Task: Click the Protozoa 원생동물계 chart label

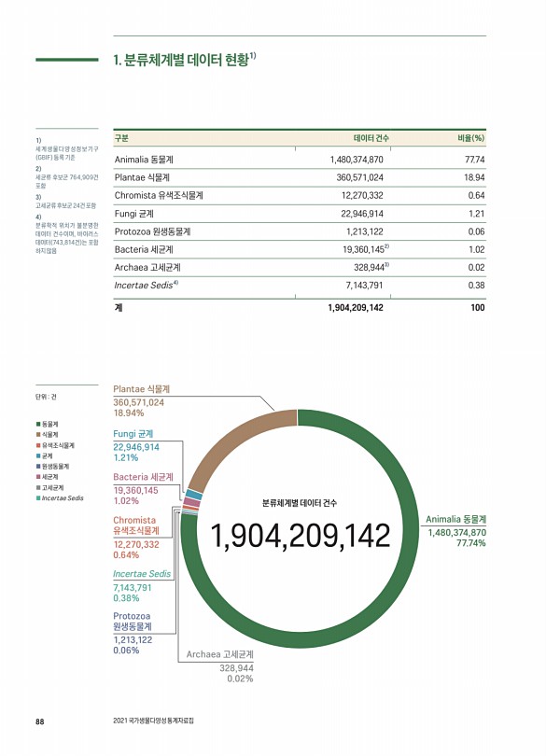Action: (x=133, y=622)
